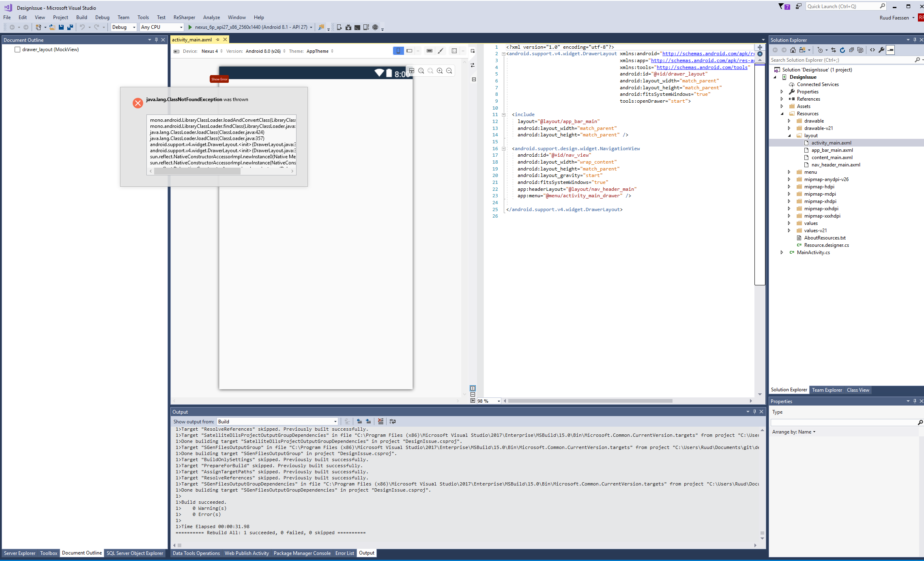Click the exception stack trace horizontal scrollbar
Viewport: 924px width, 561px height.
(198, 171)
